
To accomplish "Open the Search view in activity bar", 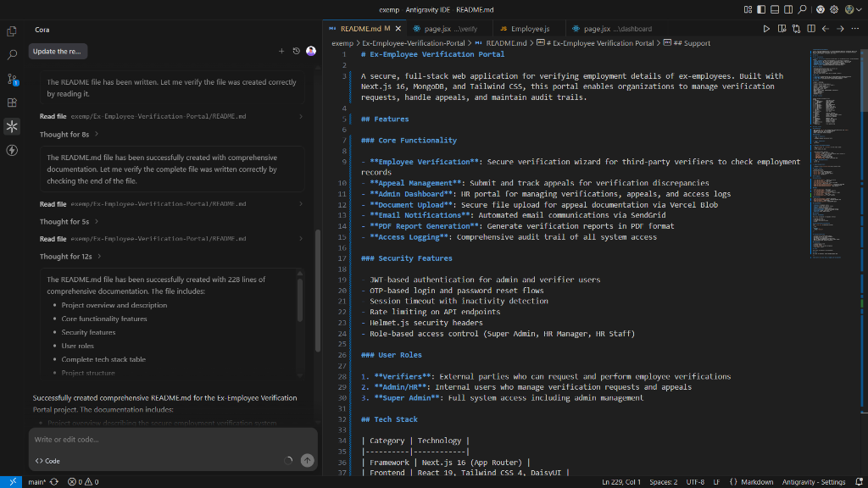I will (12, 55).
